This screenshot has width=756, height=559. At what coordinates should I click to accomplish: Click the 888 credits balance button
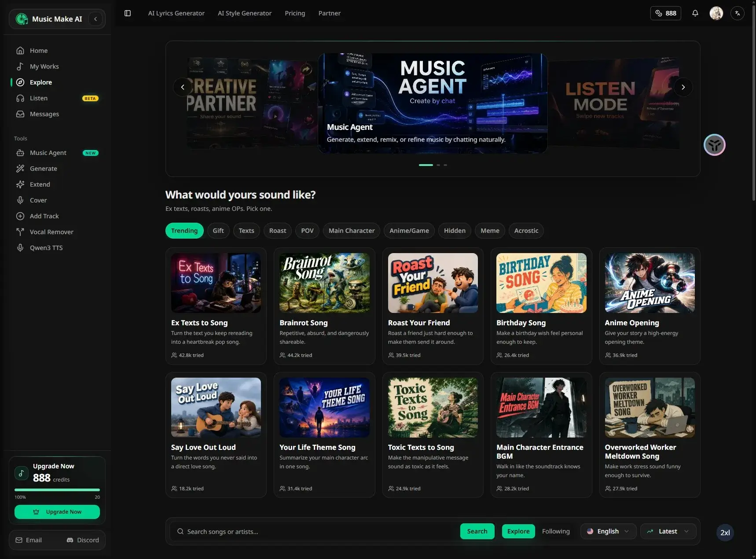pyautogui.click(x=666, y=13)
